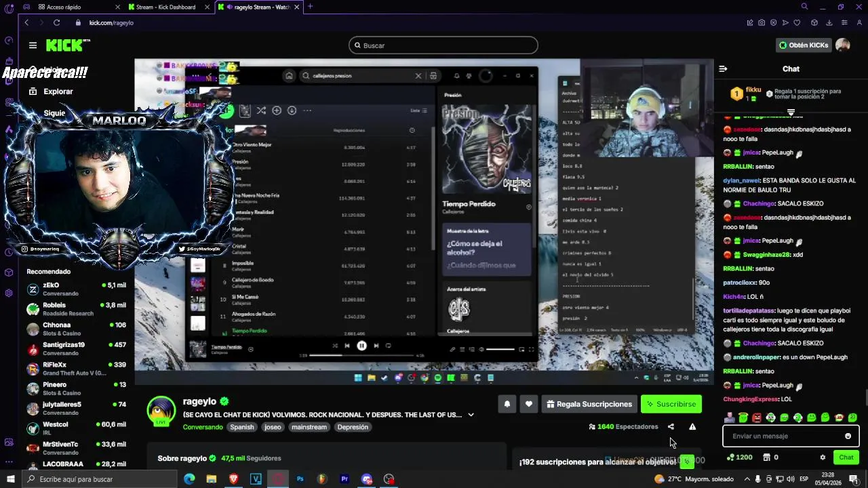This screenshot has height=488, width=868.
Task: Open Explorar in the sidebar
Action: coord(50,91)
